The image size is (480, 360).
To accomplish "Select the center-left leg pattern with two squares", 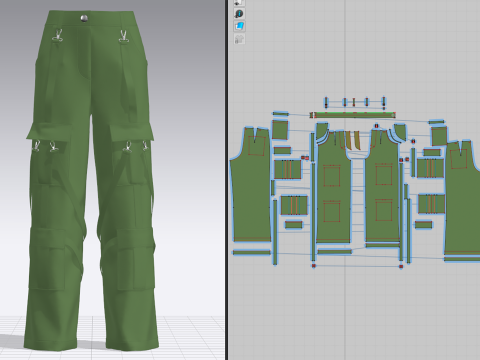I will click(333, 187).
